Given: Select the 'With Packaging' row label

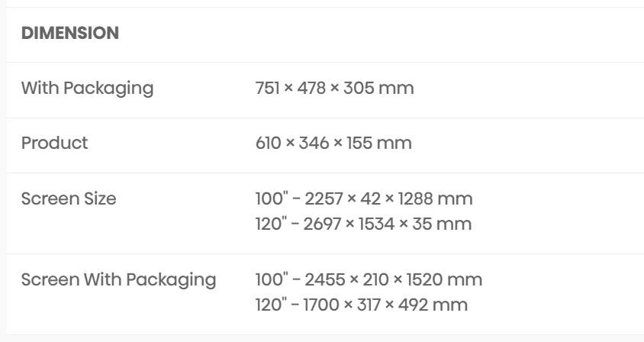Looking at the screenshot, I should tap(87, 88).
